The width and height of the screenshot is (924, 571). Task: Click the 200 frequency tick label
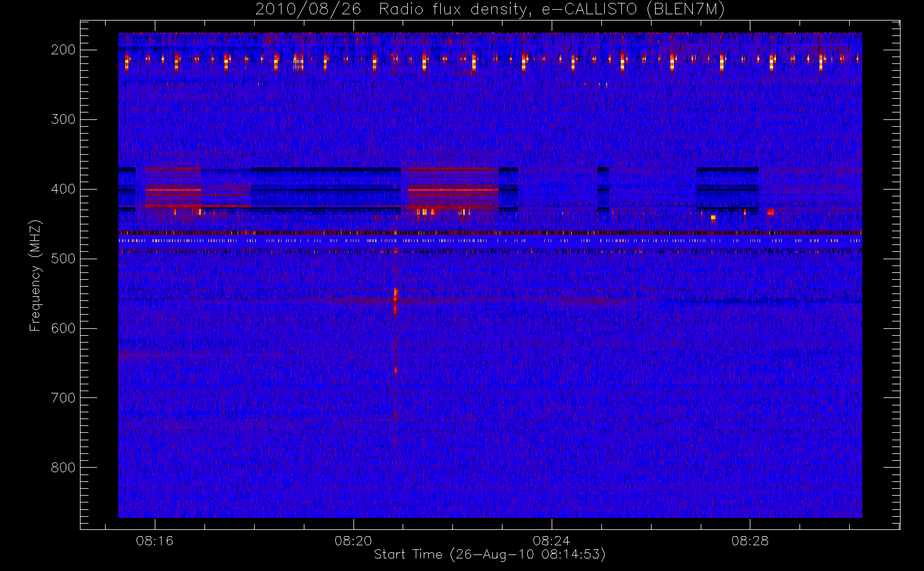click(63, 50)
